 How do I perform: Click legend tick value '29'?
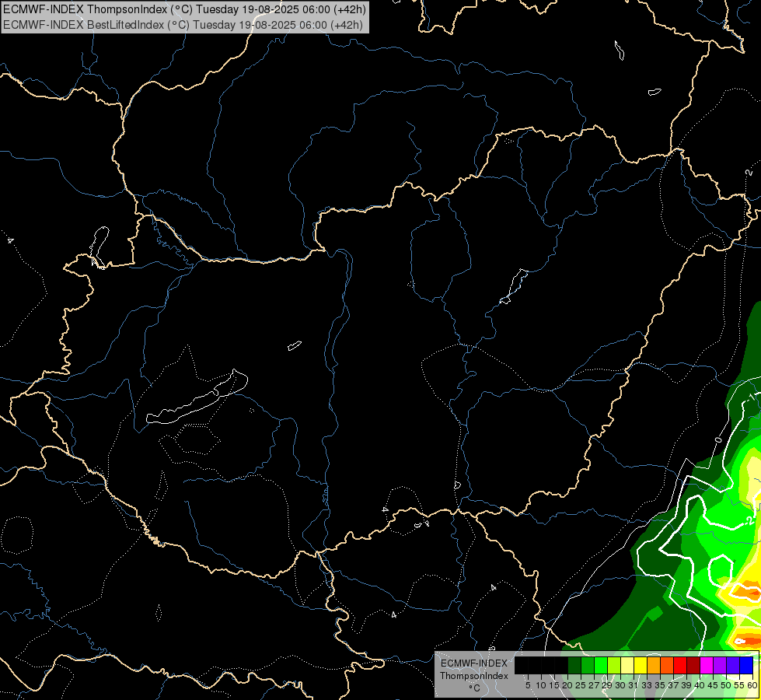pyautogui.click(x=607, y=685)
